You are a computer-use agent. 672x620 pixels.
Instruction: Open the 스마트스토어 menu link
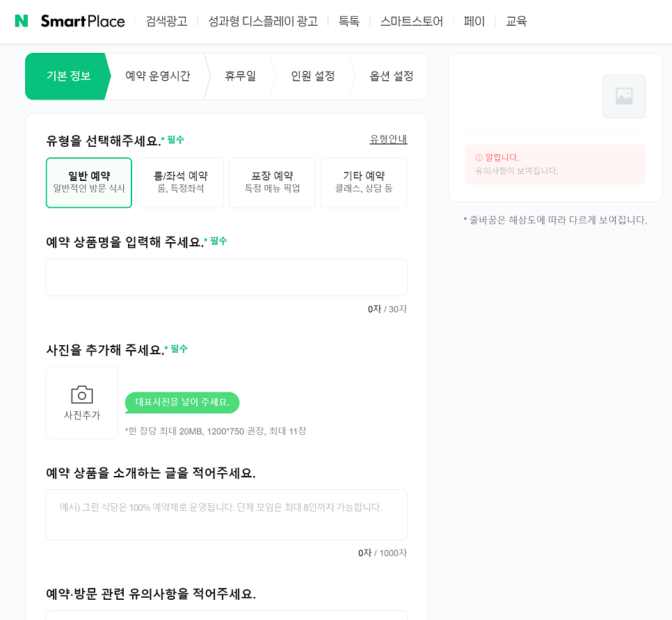pyautogui.click(x=411, y=21)
